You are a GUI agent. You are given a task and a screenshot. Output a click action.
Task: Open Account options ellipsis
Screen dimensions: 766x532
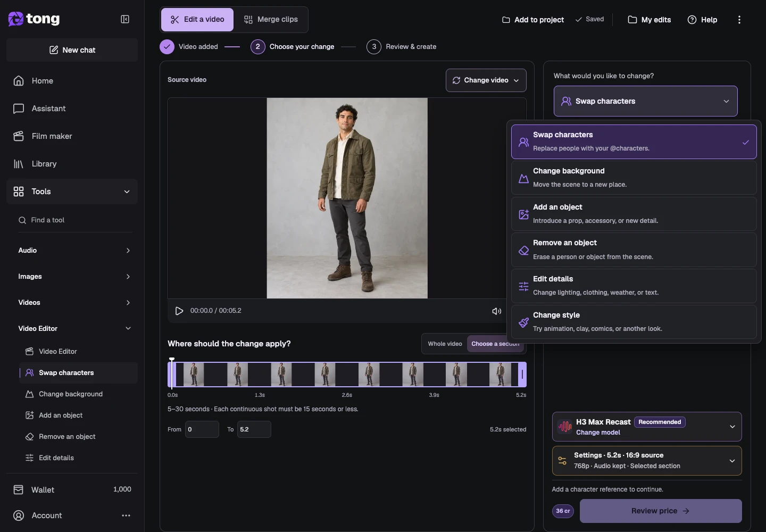click(x=126, y=516)
